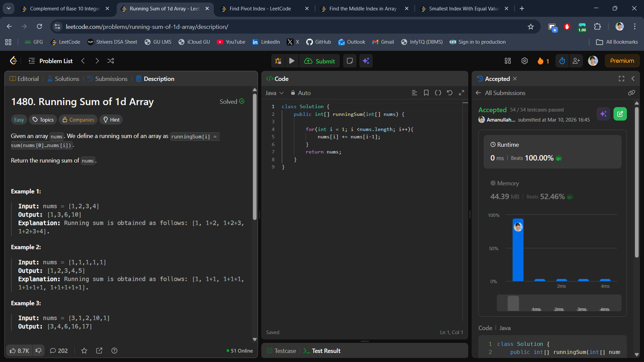This screenshot has width=644, height=362.
Task: Switch to the Editorial tab
Action: pyautogui.click(x=24, y=79)
